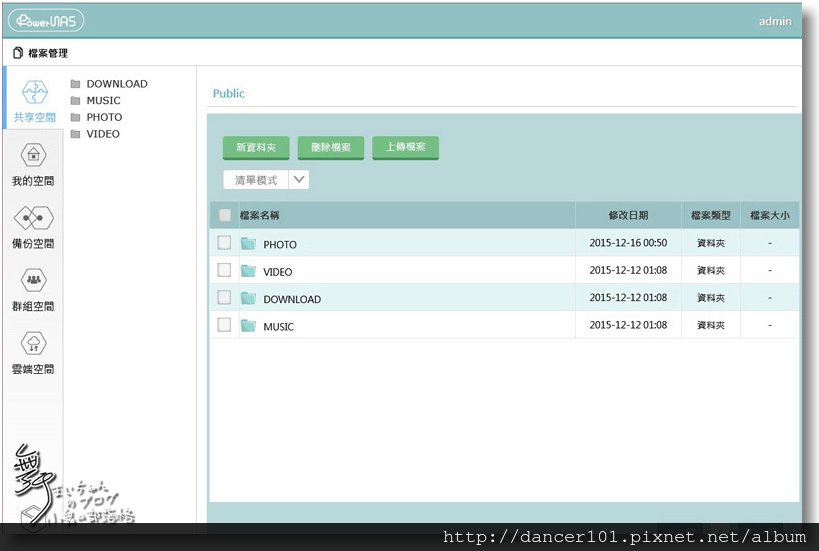
Task: Open the MUSIC folder name in list
Action: [x=278, y=327]
